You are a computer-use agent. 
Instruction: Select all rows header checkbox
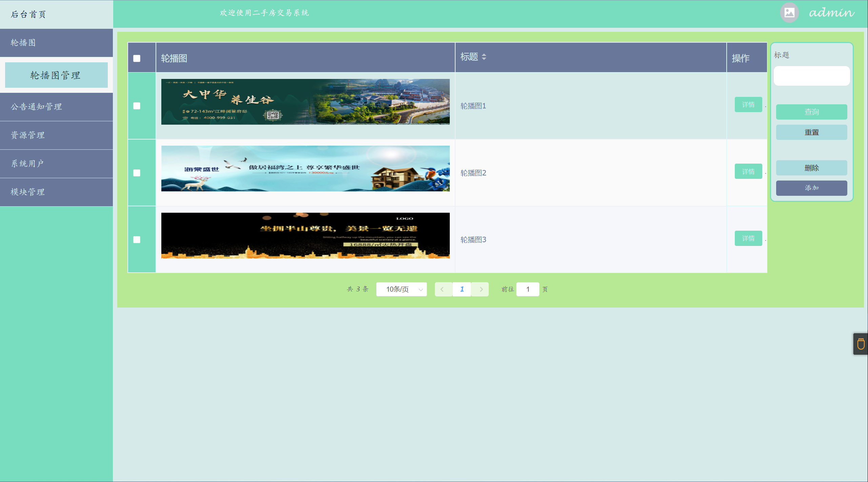tap(137, 58)
